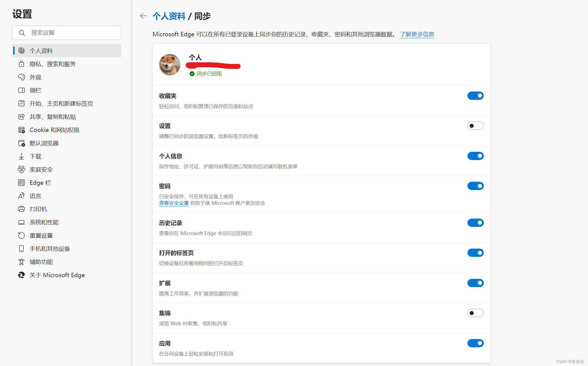Enable the 设置 sync toggle
Screen dimensions: 588x366
point(475,126)
